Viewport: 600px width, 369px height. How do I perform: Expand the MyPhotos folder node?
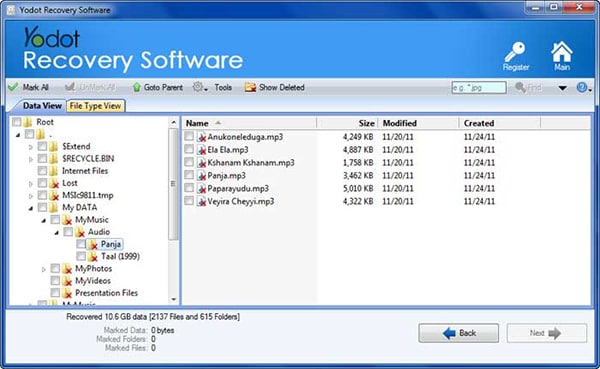pos(43,269)
